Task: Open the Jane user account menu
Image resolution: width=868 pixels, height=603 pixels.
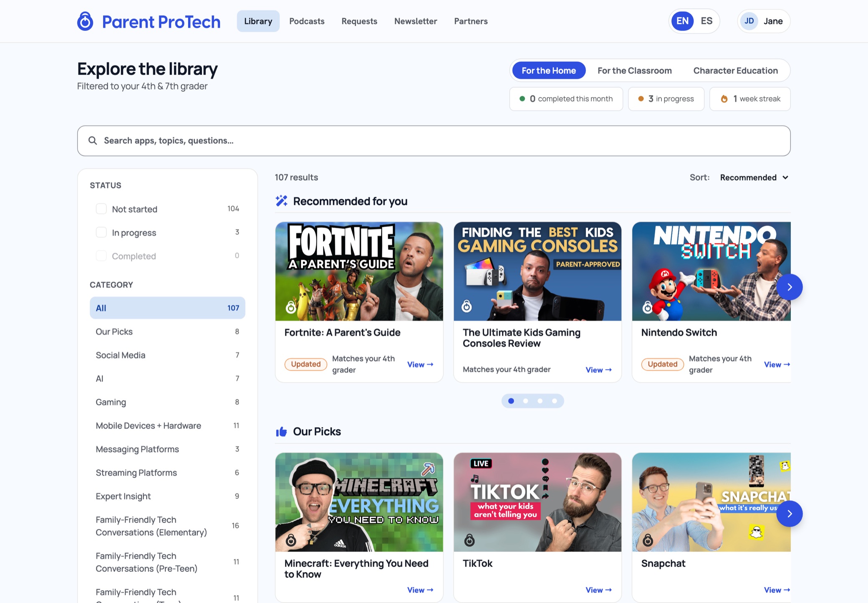Action: 764,21
